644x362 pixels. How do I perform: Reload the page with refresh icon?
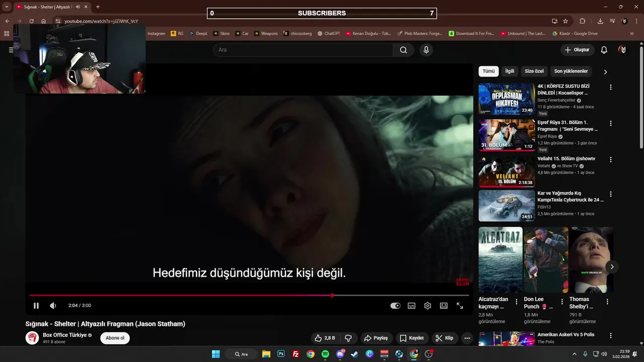[31, 21]
